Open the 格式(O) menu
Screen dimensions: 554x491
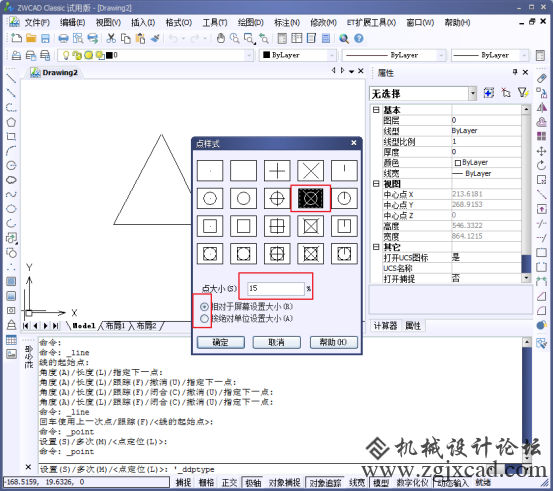point(179,23)
